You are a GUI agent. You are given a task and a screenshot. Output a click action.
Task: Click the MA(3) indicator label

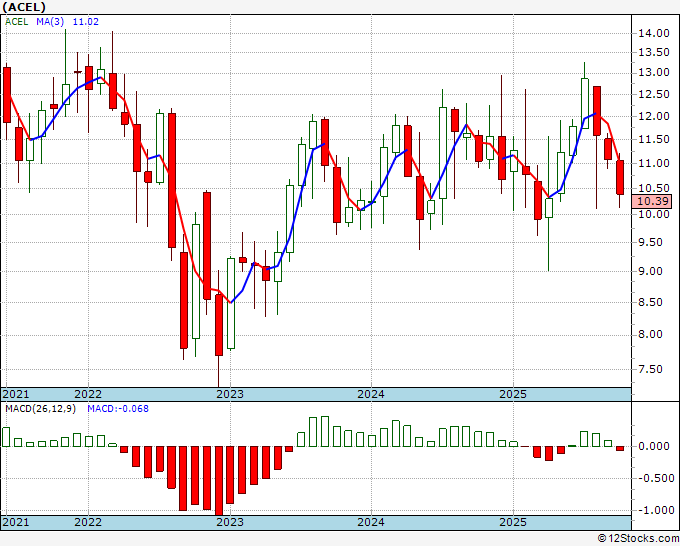point(50,22)
